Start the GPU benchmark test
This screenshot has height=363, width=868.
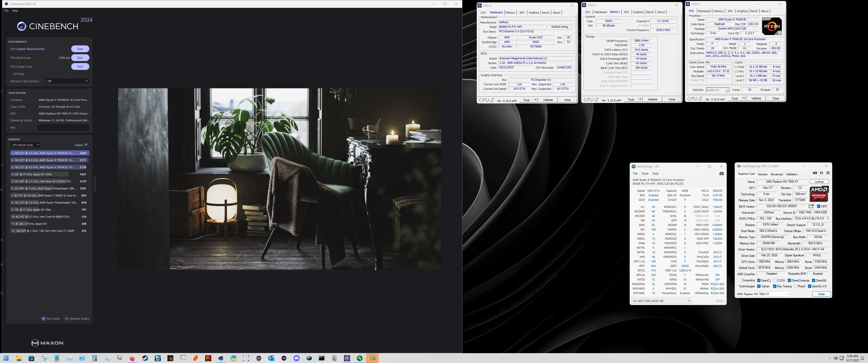pyautogui.click(x=80, y=49)
